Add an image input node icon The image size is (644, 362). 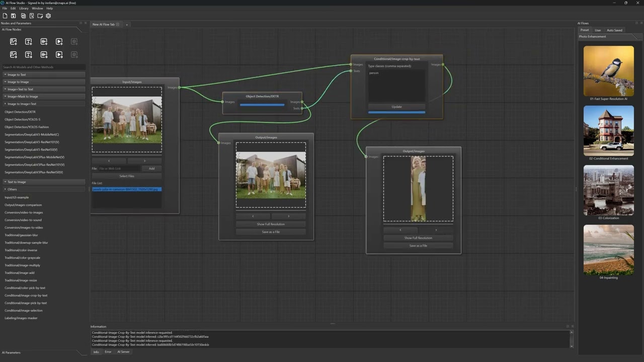[13, 41]
